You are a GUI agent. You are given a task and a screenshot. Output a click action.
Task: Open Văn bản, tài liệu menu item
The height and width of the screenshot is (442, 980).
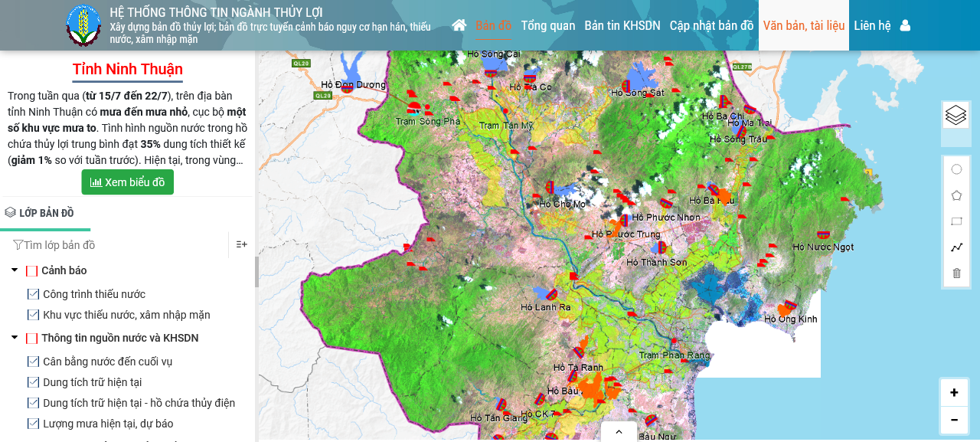pyautogui.click(x=803, y=25)
